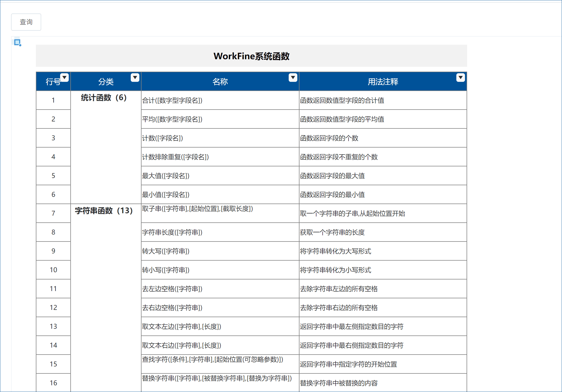
Task: Select row number 8 cell
Action: [53, 232]
